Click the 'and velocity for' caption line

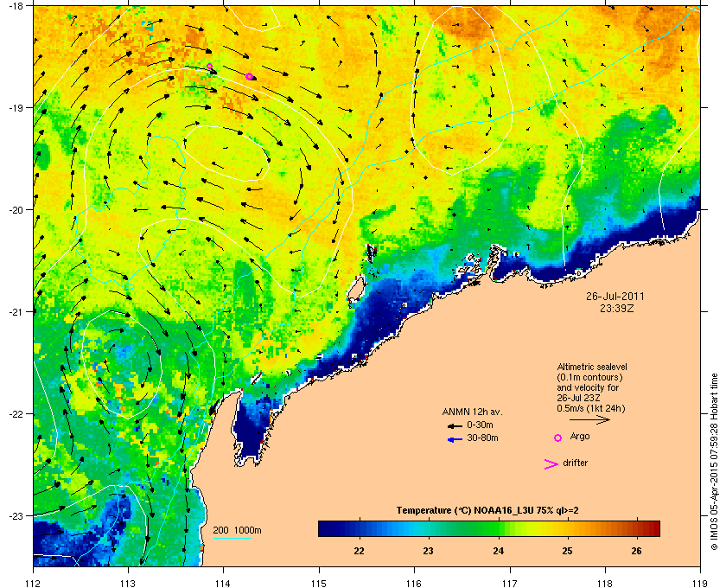588,387
